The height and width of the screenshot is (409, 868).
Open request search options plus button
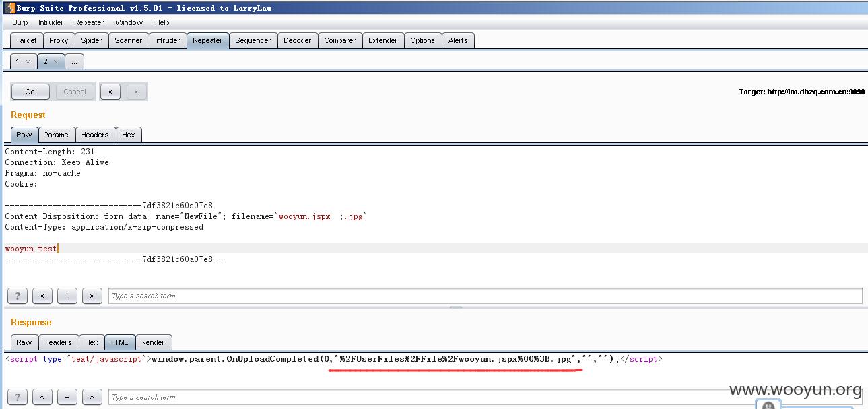pos(67,296)
